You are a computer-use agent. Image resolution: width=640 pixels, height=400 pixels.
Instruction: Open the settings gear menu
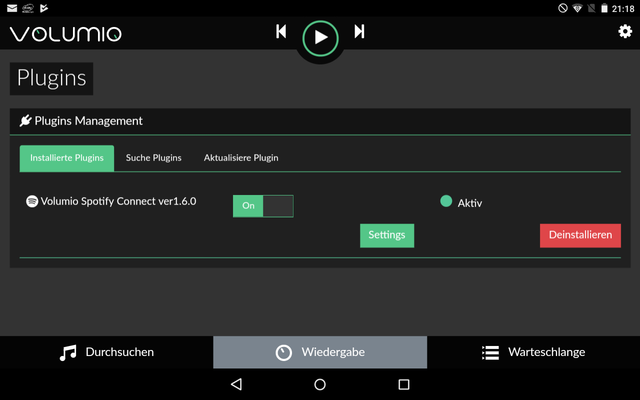click(x=625, y=31)
